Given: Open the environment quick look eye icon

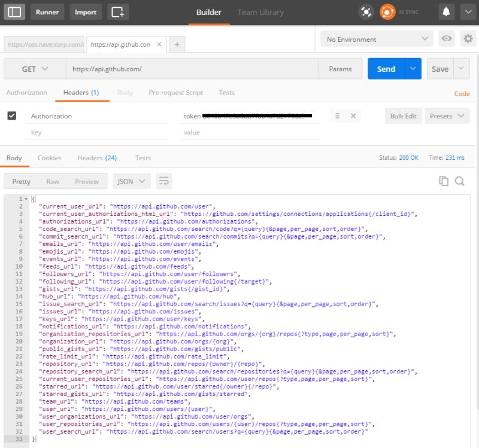Looking at the screenshot, I should [447, 38].
